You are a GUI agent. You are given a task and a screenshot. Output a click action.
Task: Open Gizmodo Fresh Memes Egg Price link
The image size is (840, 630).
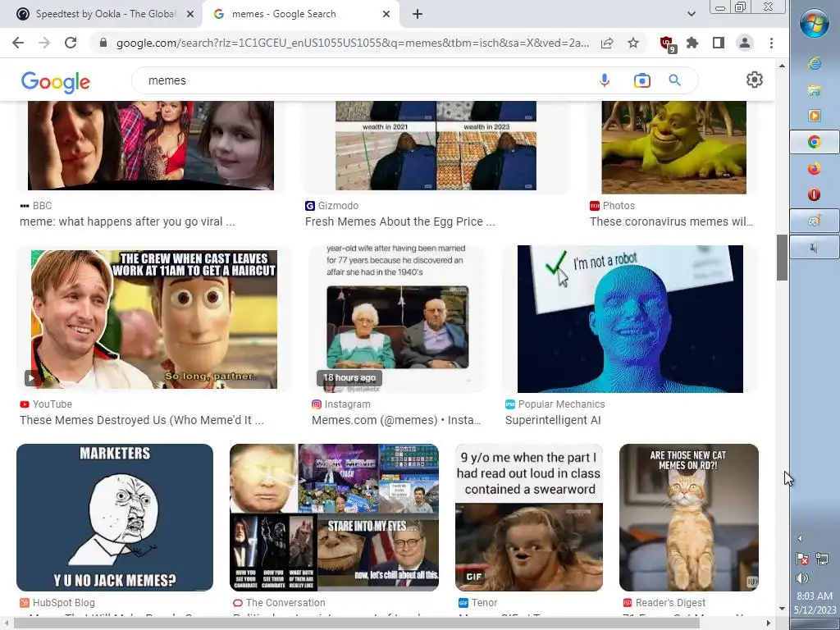click(x=399, y=221)
